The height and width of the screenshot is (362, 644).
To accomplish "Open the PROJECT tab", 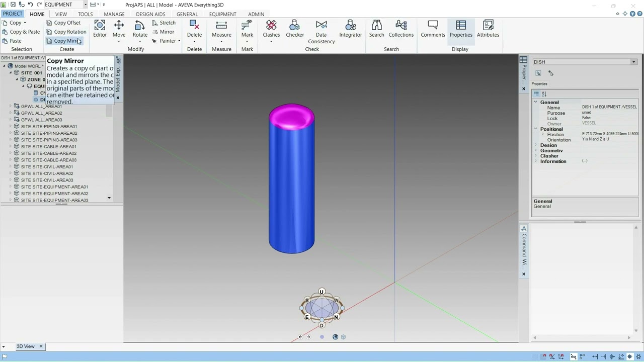I will [x=12, y=14].
